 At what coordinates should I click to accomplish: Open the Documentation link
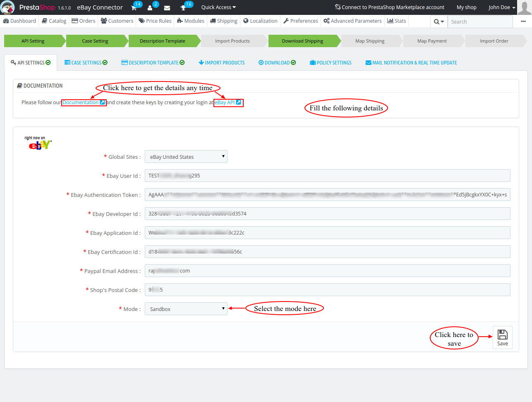click(84, 103)
